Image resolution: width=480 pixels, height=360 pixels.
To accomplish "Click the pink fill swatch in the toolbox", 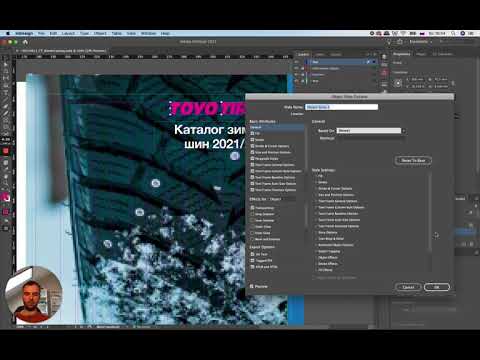I will [x=5, y=197].
